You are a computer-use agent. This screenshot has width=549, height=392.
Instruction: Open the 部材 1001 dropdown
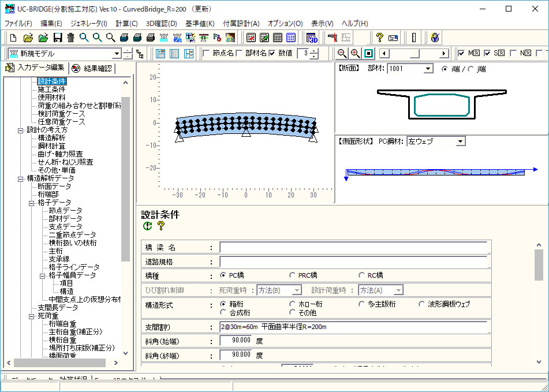[428, 69]
